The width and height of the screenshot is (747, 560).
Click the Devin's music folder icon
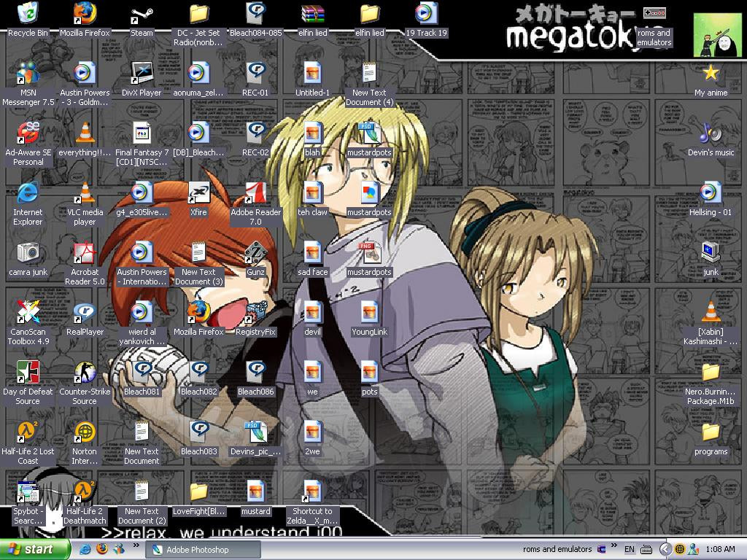click(x=711, y=133)
